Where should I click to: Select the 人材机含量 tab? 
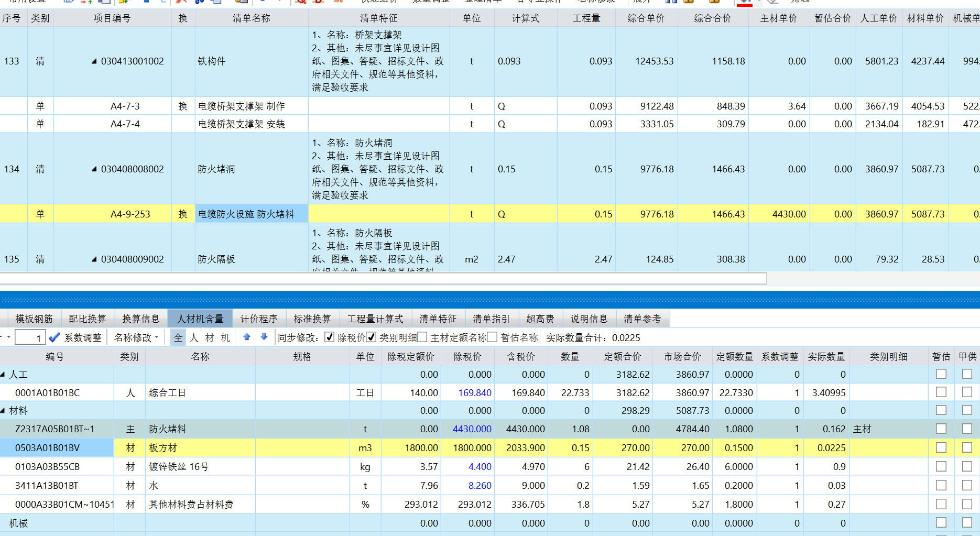point(200,319)
